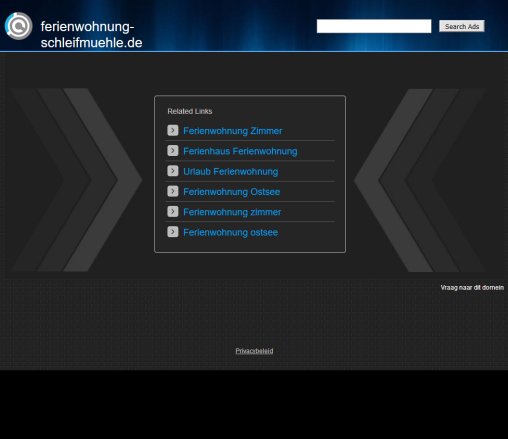Focus the search text field

pos(374,26)
